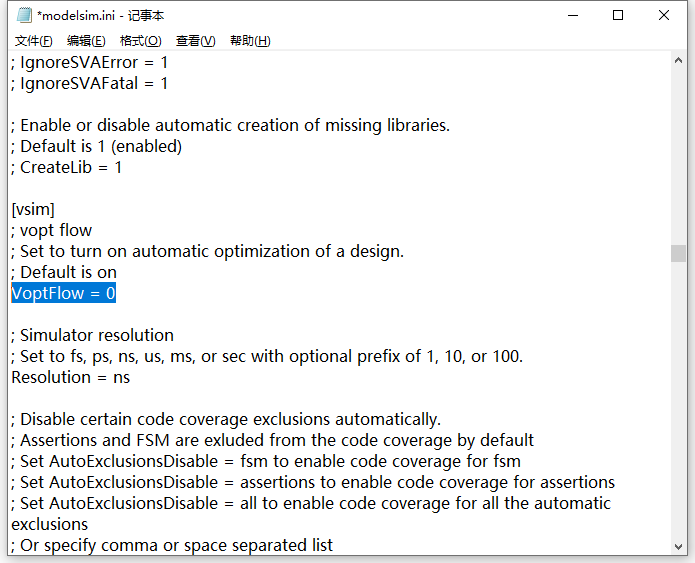Click the 'AutoExclusionsDisable = all' line
The height and width of the screenshot is (563, 695).
pos(311,504)
